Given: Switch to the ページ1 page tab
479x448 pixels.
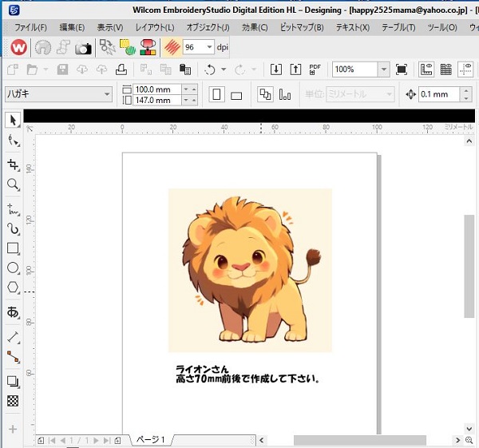Looking at the screenshot, I should coord(151,440).
